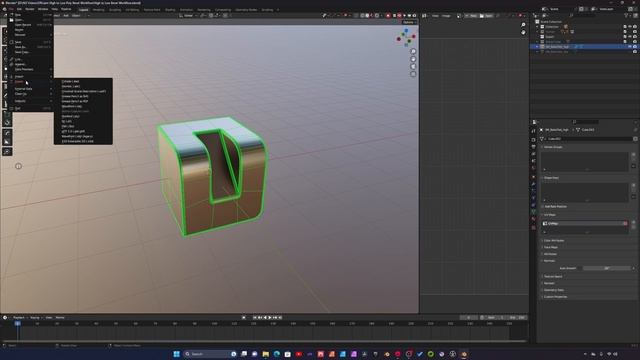The height and width of the screenshot is (360, 640).
Task: Open the Tool properties tab
Action: pyautogui.click(x=533, y=131)
